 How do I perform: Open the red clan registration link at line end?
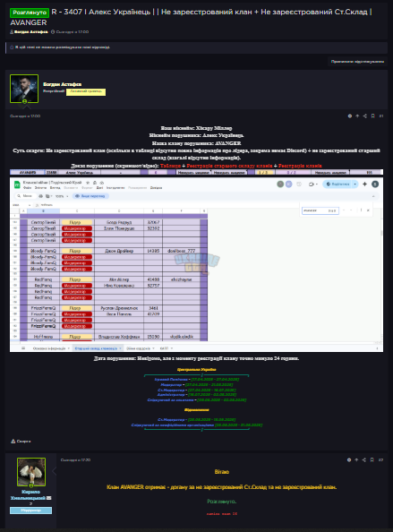coord(300,166)
